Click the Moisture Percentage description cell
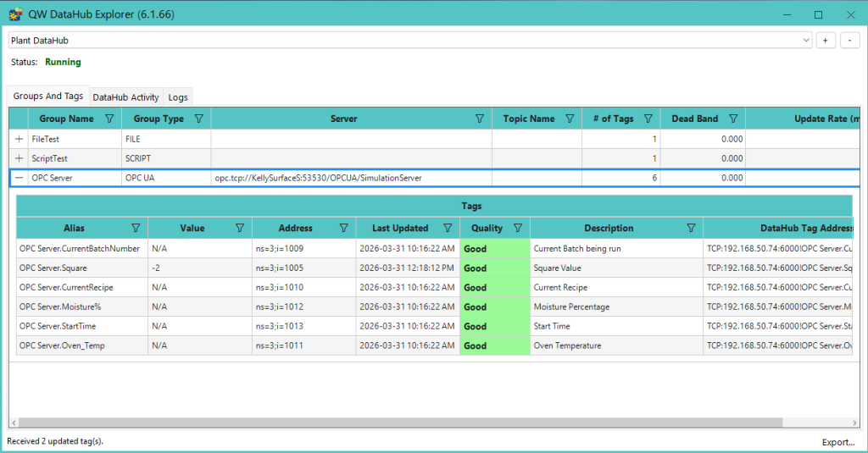 coord(617,307)
